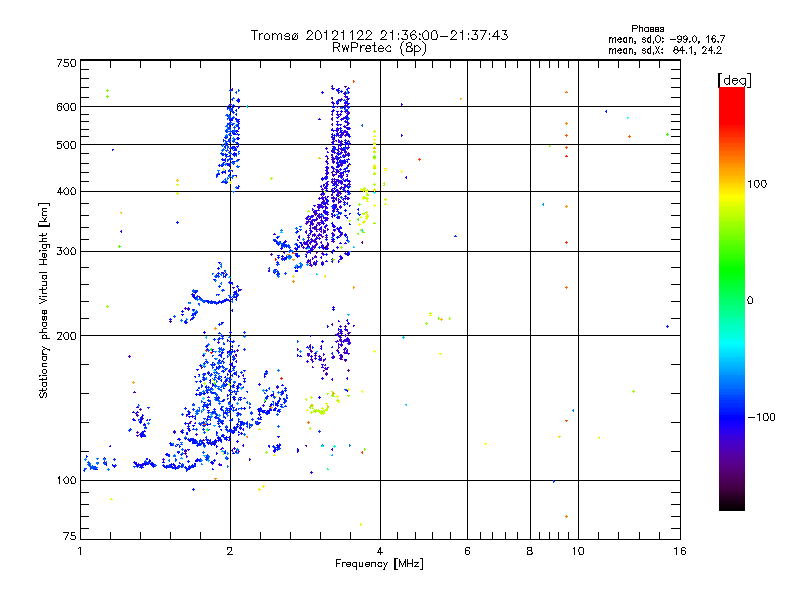Click the y-axis tick label '600'
800x600 pixels.
click(67, 107)
